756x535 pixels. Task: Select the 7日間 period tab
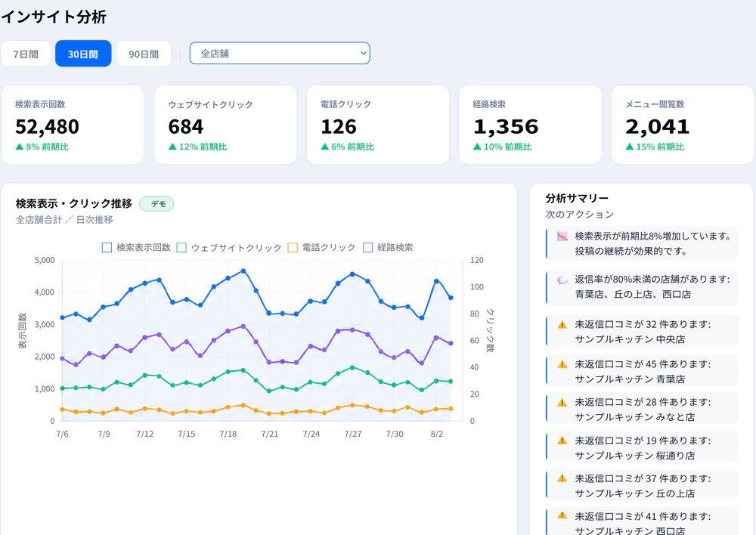(26, 54)
